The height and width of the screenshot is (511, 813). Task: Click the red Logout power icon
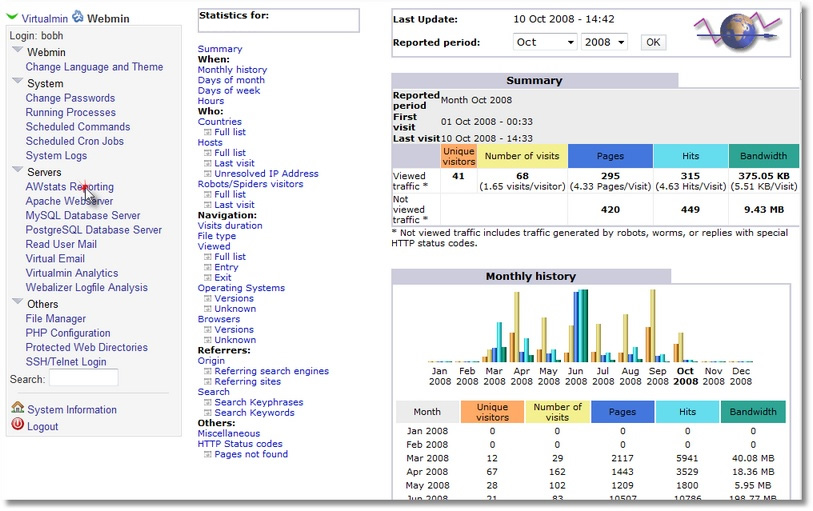pos(18,424)
